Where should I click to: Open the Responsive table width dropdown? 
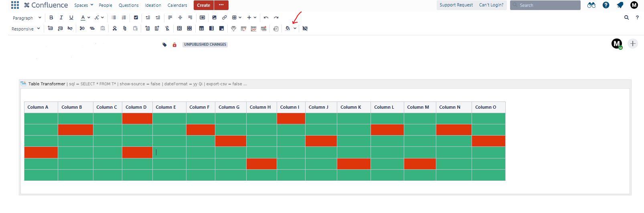coord(26,29)
